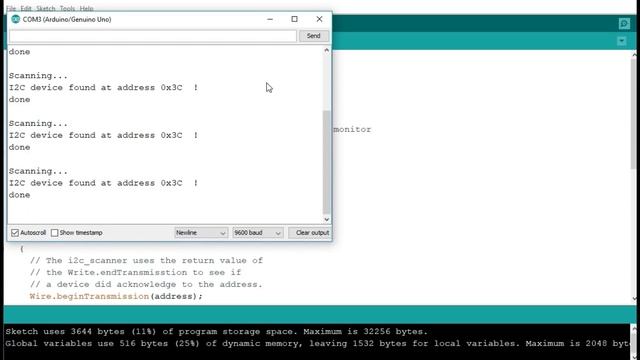Click the serial output scroll down arrow
Image resolution: width=640 pixels, height=360 pixels.
[x=327, y=219]
